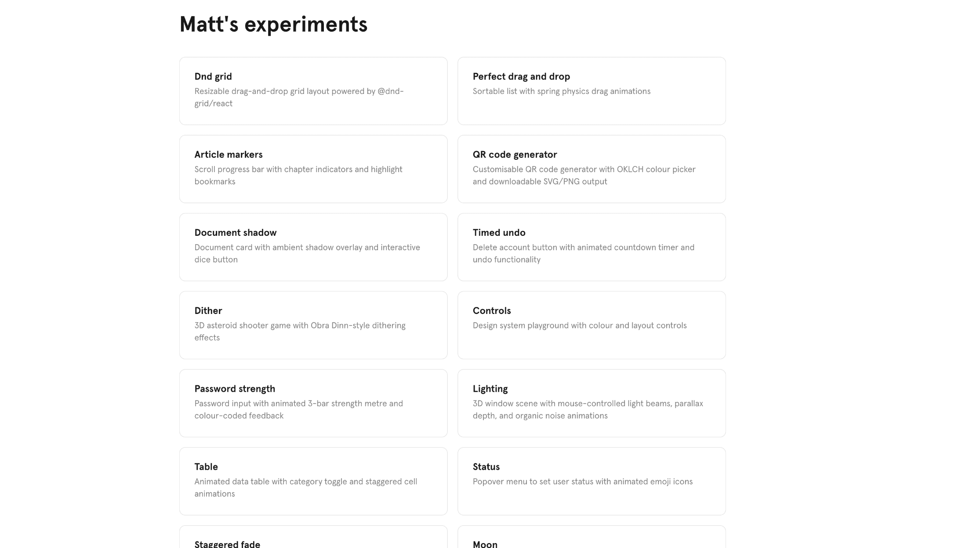Click the Table experiment card

point(313,481)
